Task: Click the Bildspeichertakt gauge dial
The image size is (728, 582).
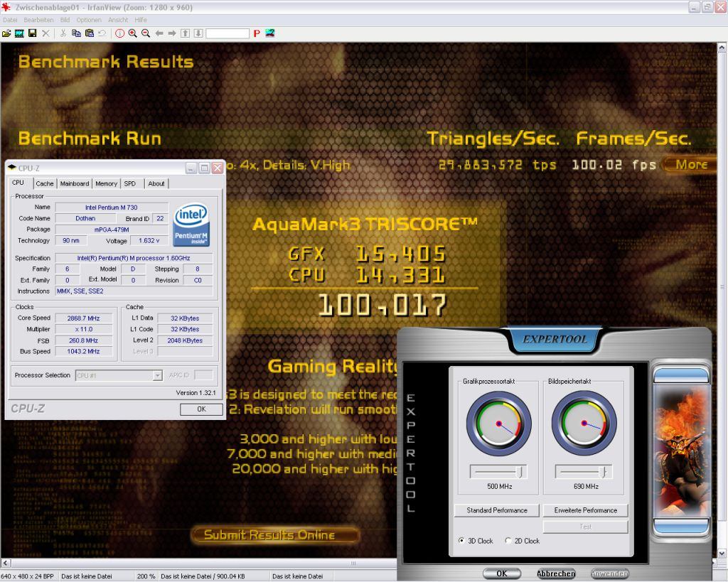Action: (584, 424)
